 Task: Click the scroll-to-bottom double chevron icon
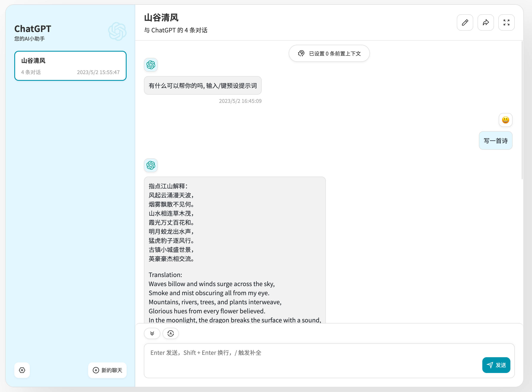[x=152, y=333]
